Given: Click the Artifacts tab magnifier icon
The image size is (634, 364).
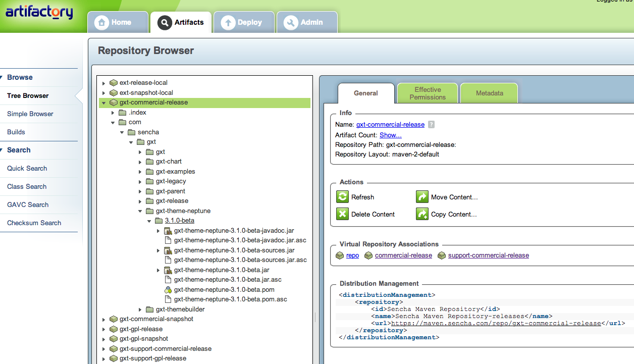Looking at the screenshot, I should [165, 22].
